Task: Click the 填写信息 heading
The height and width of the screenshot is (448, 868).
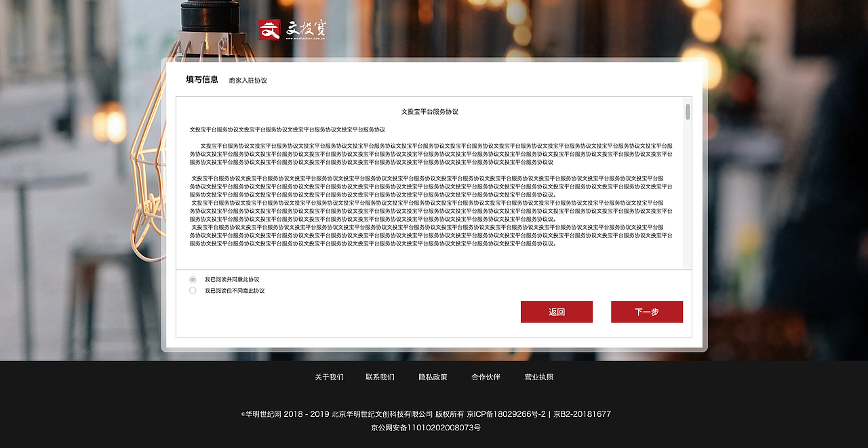Action: [x=202, y=79]
